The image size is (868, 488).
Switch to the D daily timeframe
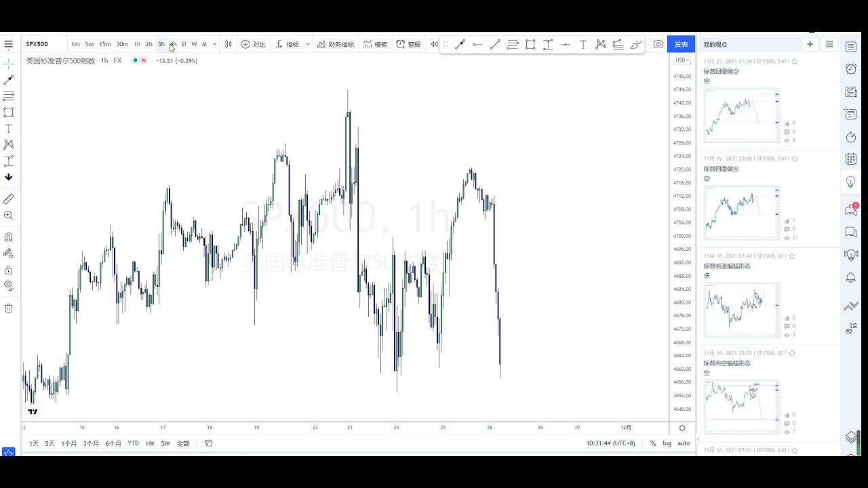[x=184, y=44]
